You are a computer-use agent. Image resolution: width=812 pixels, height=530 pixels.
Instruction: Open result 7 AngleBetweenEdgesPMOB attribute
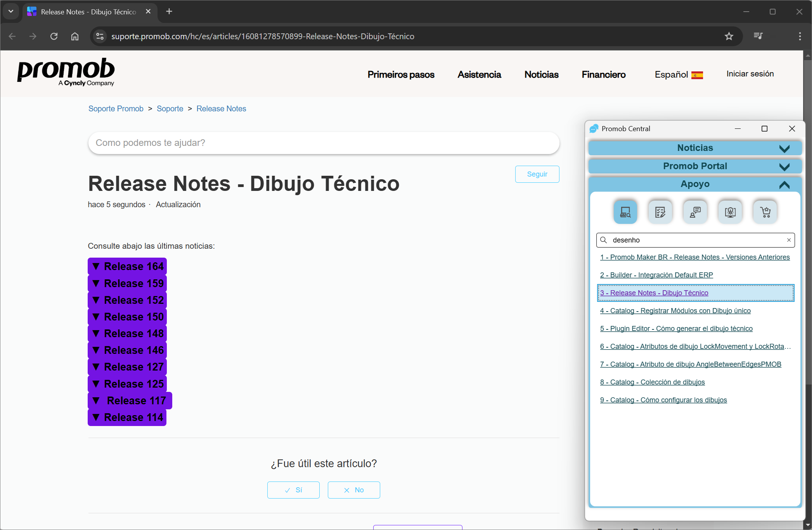coord(691,364)
